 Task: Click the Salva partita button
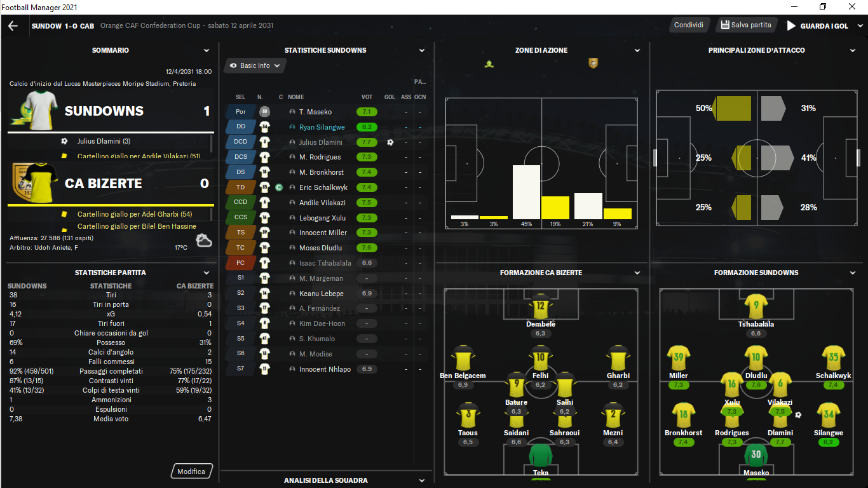(x=746, y=25)
